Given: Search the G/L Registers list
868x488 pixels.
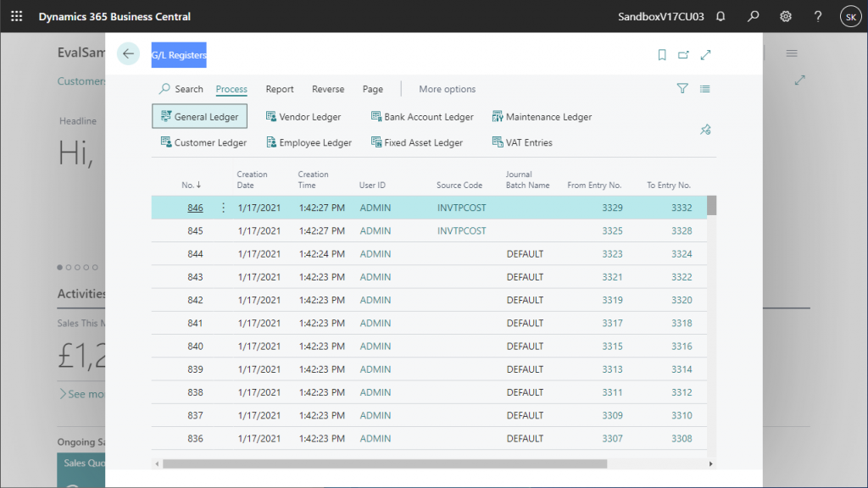Looking at the screenshot, I should 181,88.
